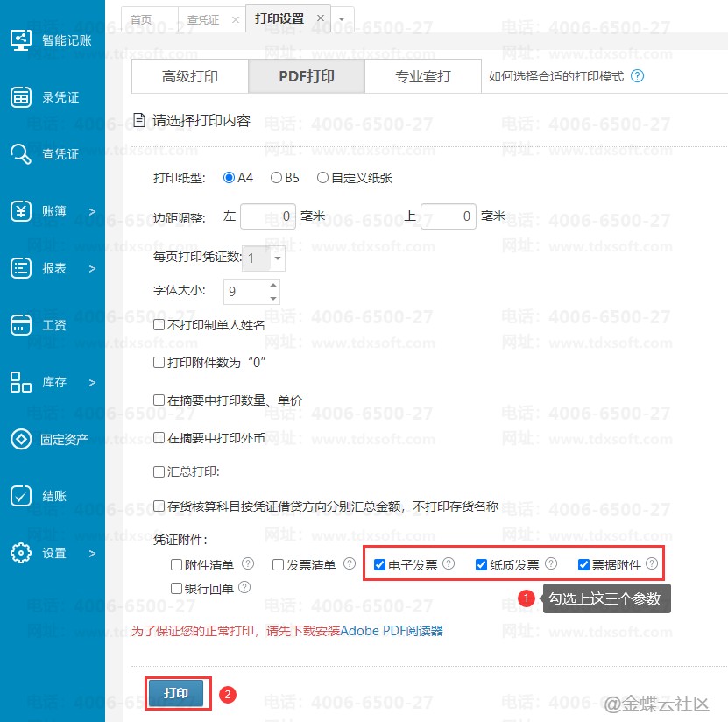Switch to the 高级打印 tab
Image resolution: width=728 pixels, height=722 pixels.
tap(190, 76)
